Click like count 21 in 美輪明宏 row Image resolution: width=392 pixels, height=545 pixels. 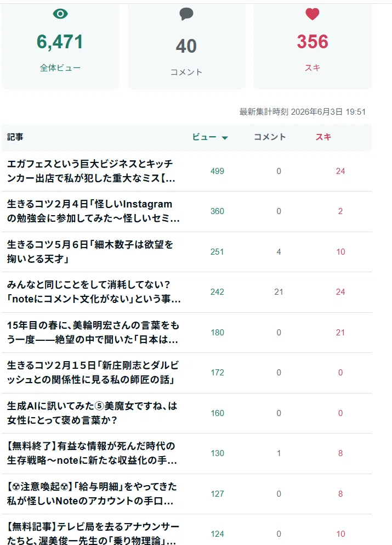[340, 332]
